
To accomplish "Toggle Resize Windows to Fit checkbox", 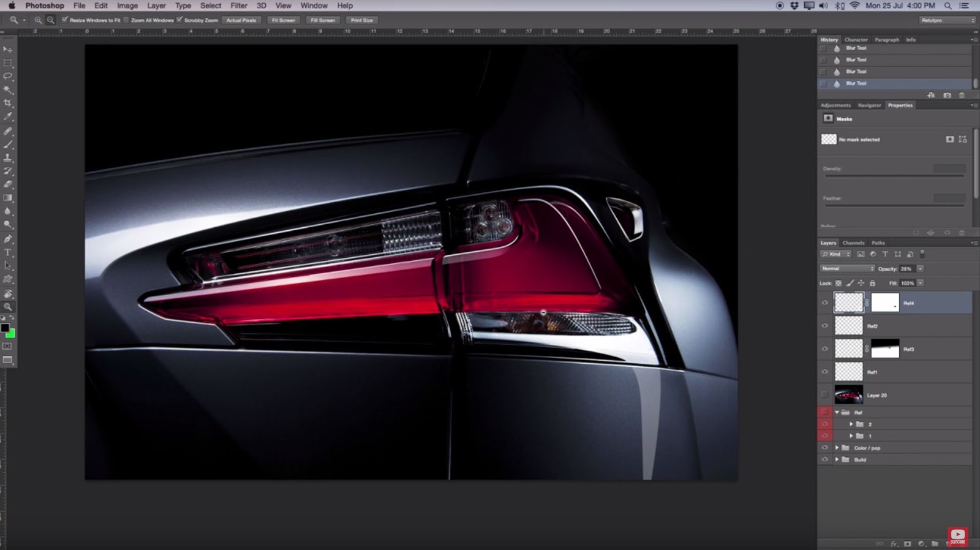I will pos(65,20).
